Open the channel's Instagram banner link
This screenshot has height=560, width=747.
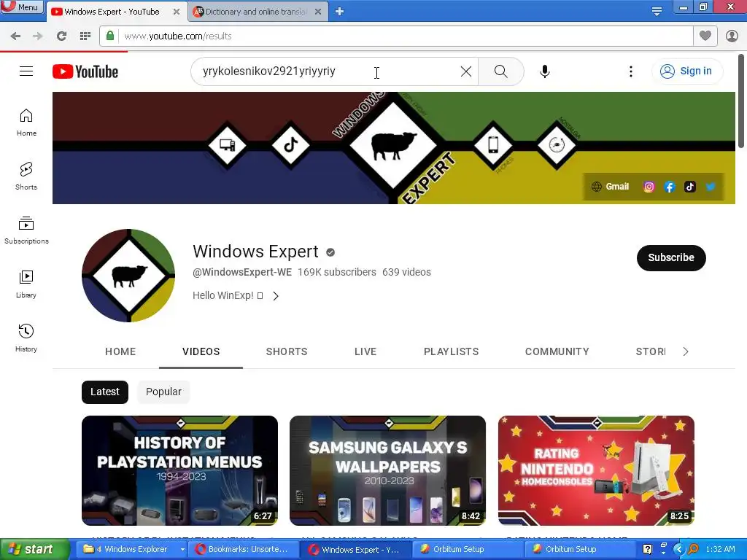[x=649, y=187]
